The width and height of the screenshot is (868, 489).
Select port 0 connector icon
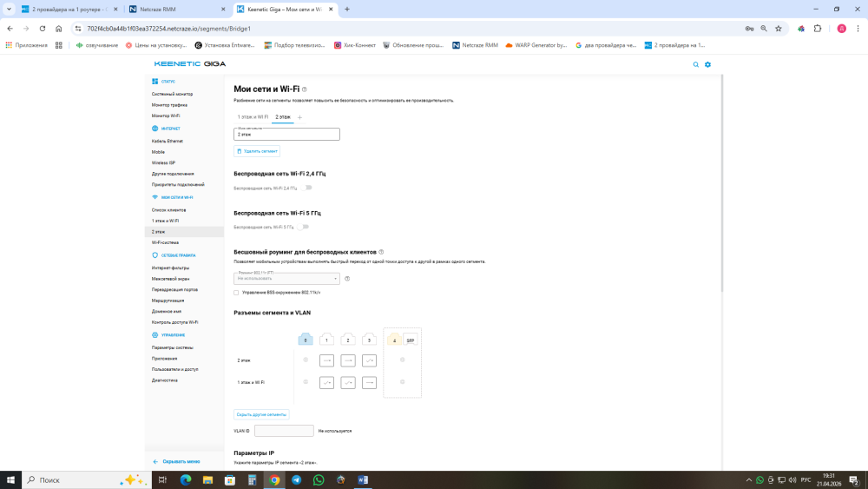point(306,340)
